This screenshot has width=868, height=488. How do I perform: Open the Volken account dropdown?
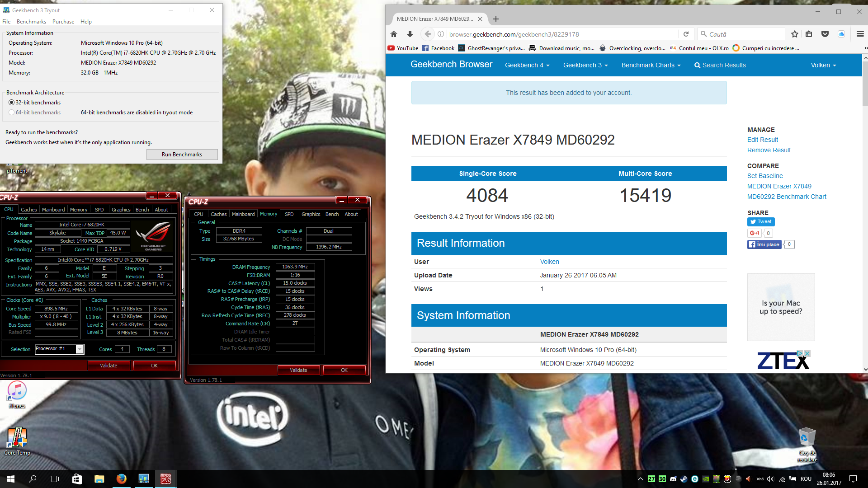click(823, 65)
